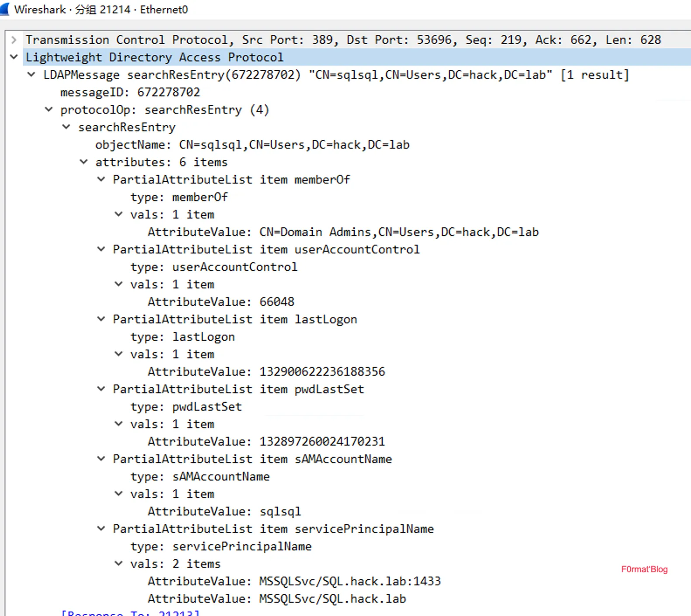Open the Response To 21213 link
The image size is (691, 616).
point(130,613)
